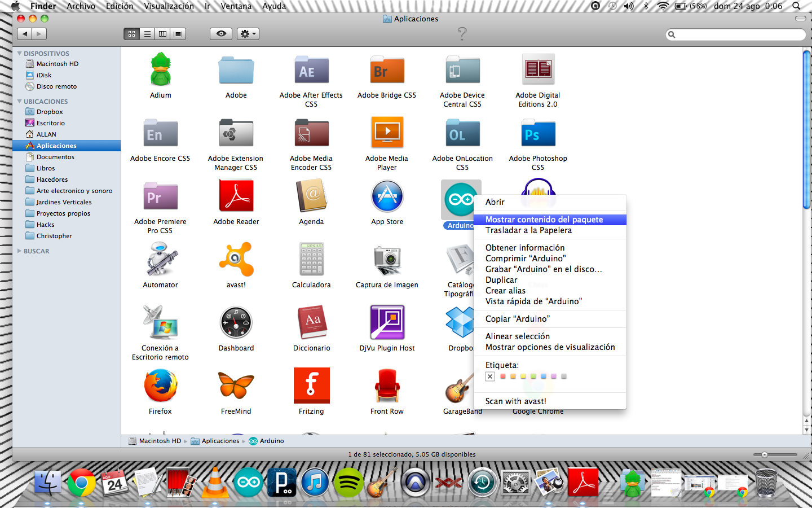812x508 pixels.
Task: Go back with the toolbar arrow
Action: pyautogui.click(x=25, y=34)
